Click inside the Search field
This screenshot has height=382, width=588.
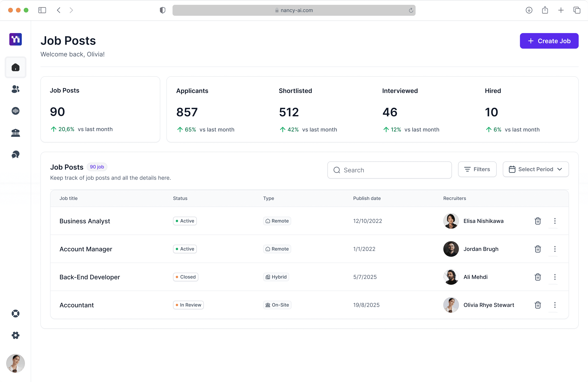coord(389,170)
